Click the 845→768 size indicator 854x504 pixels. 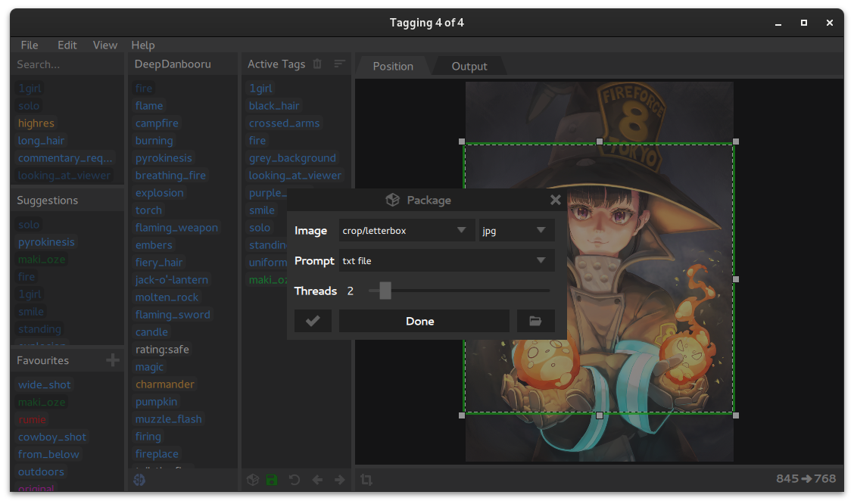pyautogui.click(x=806, y=478)
